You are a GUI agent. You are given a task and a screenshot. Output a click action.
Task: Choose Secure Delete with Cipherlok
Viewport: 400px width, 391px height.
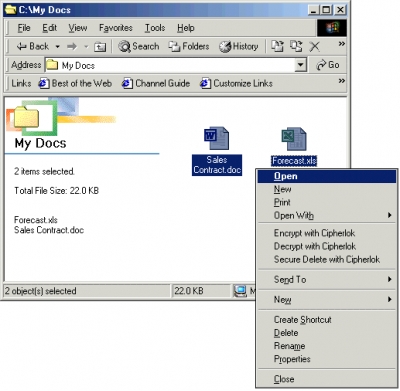point(327,259)
